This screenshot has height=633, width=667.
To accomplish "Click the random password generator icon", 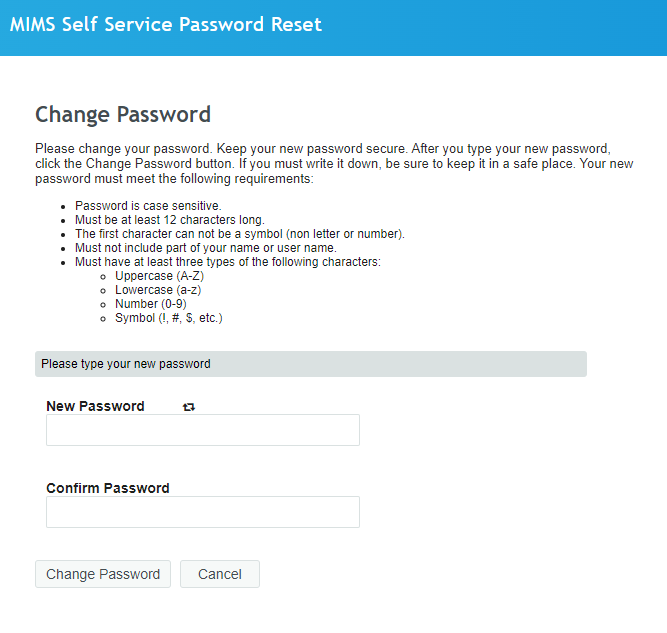I will coord(189,407).
